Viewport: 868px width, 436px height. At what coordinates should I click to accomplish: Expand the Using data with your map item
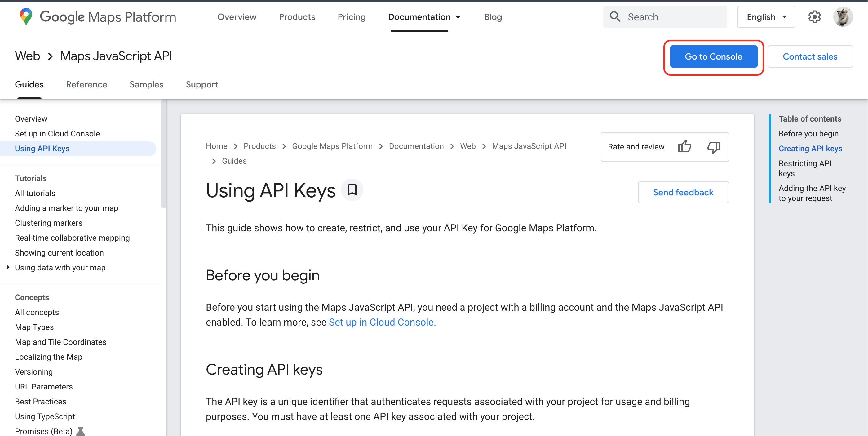(x=8, y=267)
